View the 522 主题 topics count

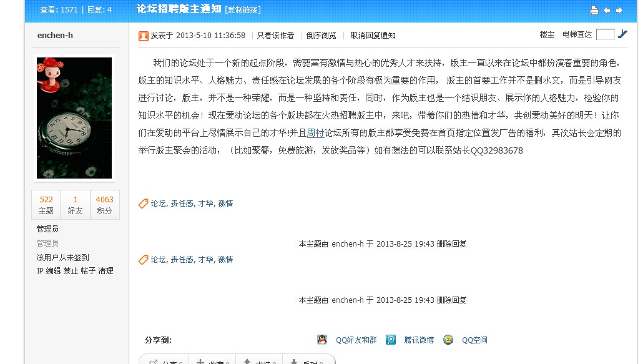(46, 205)
